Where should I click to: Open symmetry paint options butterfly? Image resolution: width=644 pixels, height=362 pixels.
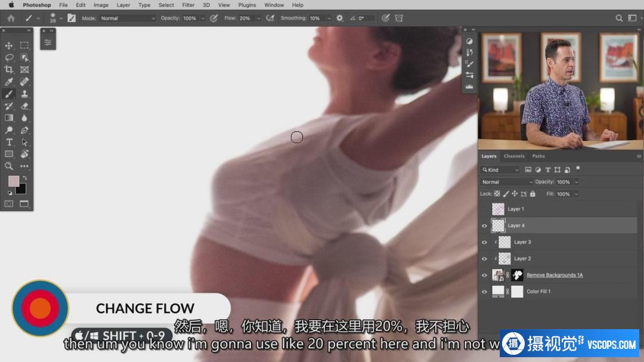coord(399,18)
